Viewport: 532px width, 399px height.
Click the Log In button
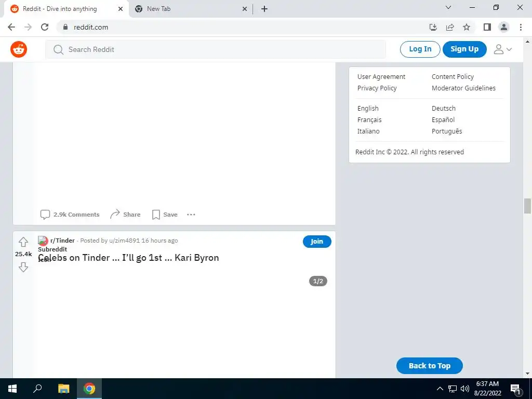(x=420, y=49)
